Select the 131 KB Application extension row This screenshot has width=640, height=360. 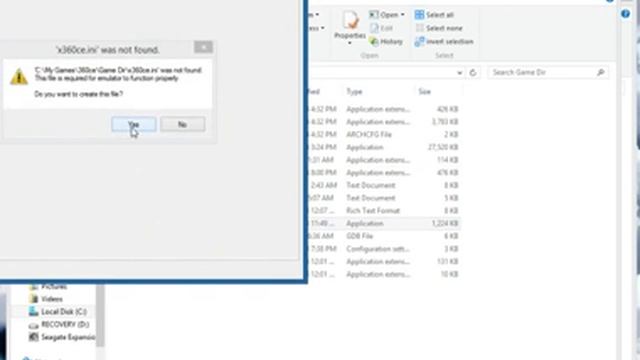tap(384, 261)
